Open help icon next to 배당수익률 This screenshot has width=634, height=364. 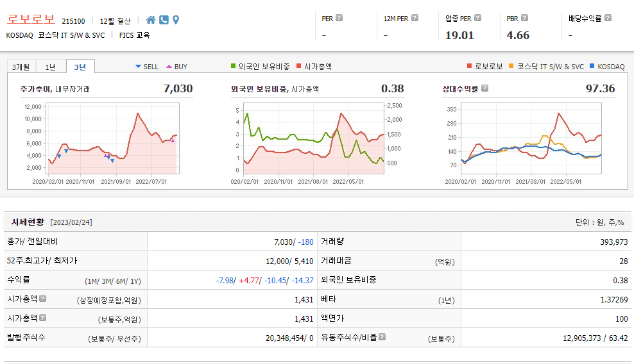tap(608, 18)
